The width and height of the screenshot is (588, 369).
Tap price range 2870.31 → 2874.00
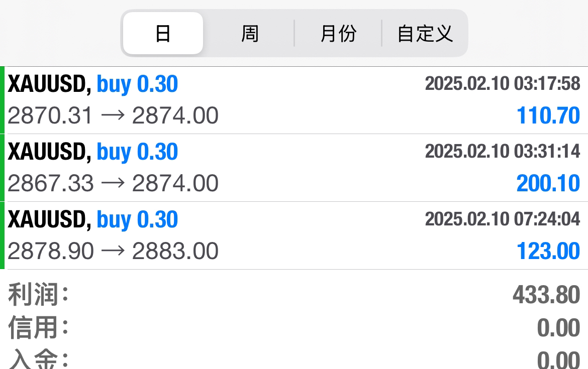tap(113, 115)
